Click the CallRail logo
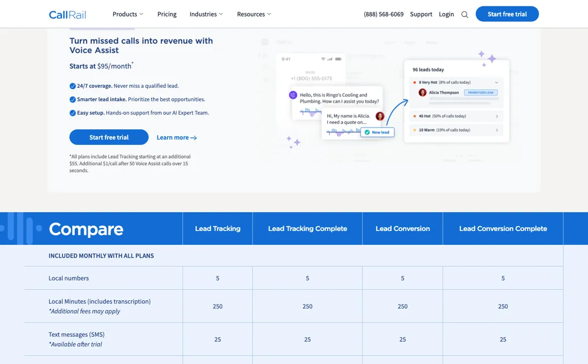Screen dimensions: 588x364 tap(67, 14)
